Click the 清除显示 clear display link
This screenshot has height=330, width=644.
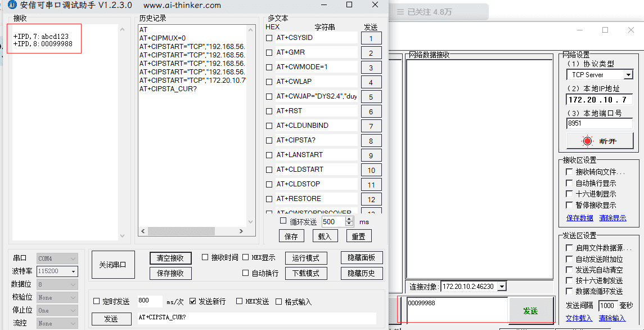click(613, 218)
